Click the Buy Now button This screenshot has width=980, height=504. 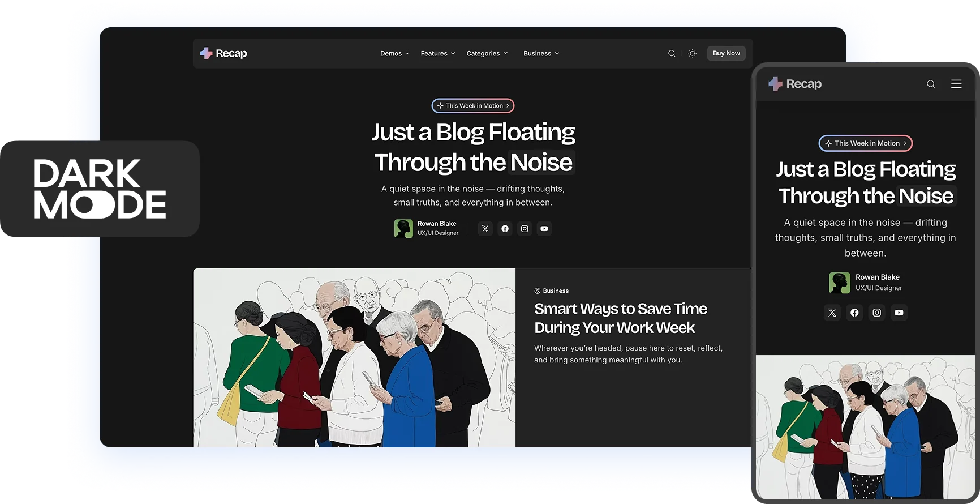coord(726,53)
